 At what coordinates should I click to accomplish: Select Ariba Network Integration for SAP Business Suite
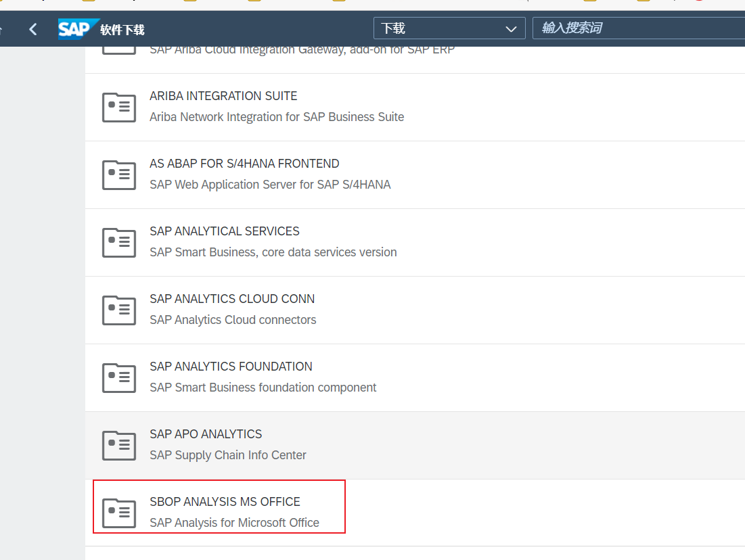(x=277, y=117)
